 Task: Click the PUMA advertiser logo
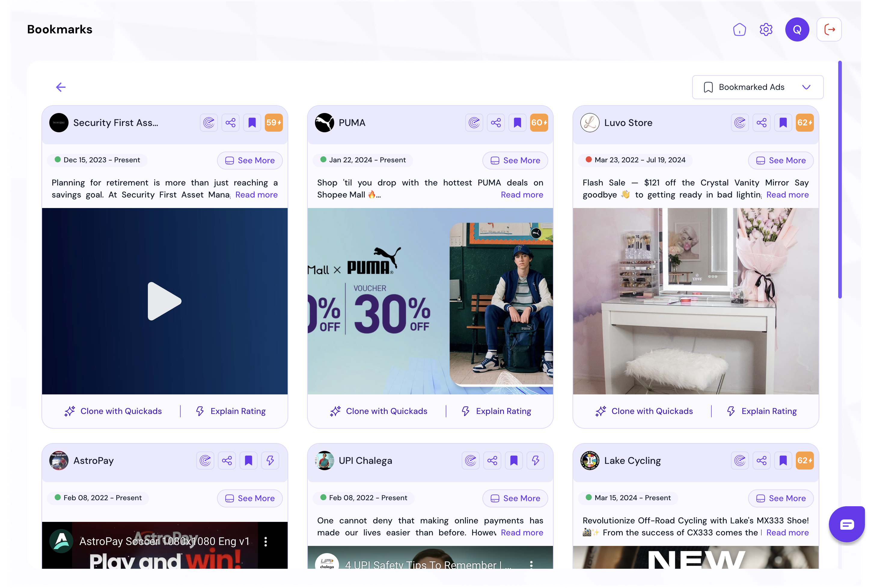(324, 123)
